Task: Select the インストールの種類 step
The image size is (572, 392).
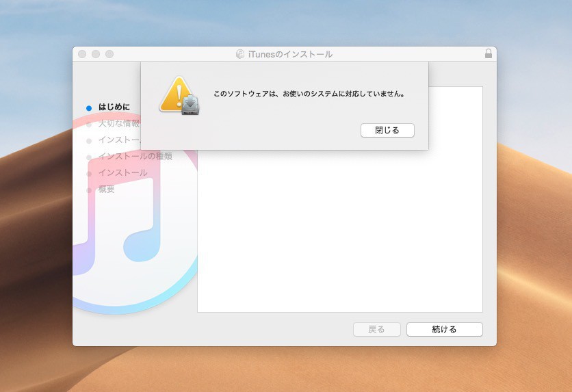Action: (135, 157)
